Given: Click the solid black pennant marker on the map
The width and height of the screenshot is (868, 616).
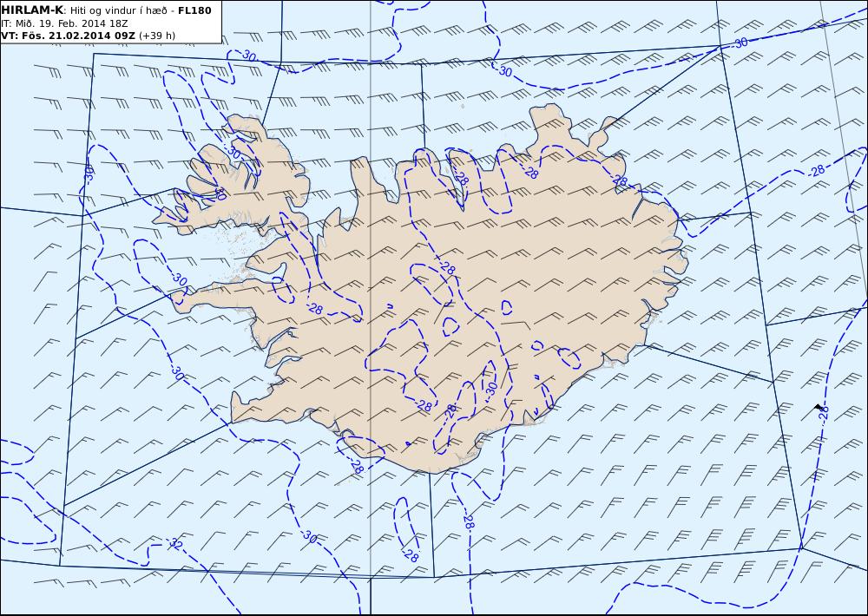Looking at the screenshot, I should click(x=819, y=408).
